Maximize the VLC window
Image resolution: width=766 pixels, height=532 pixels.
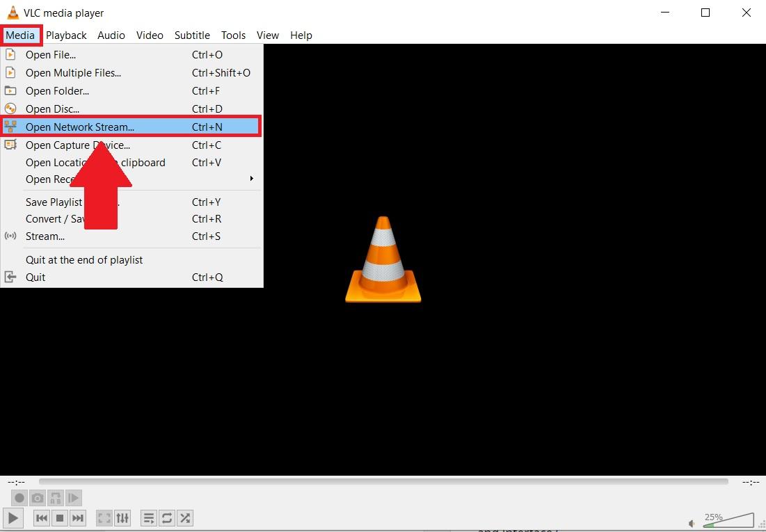pyautogui.click(x=705, y=13)
